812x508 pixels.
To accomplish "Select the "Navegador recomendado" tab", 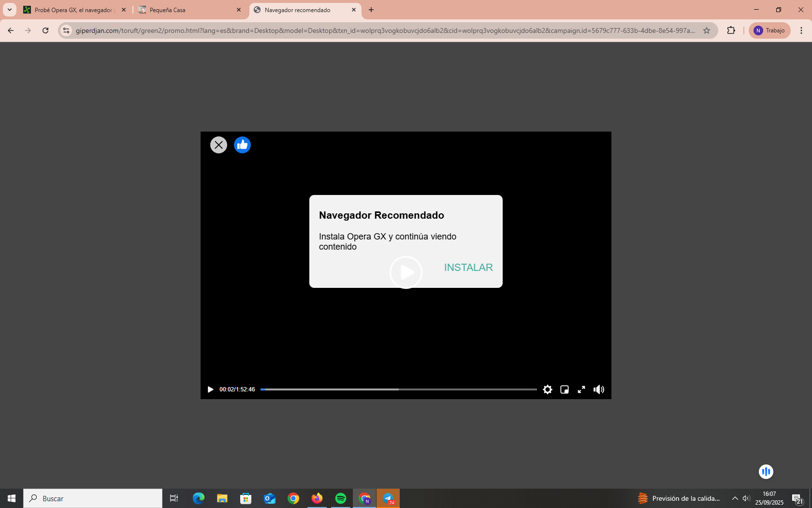I will 304,10.
